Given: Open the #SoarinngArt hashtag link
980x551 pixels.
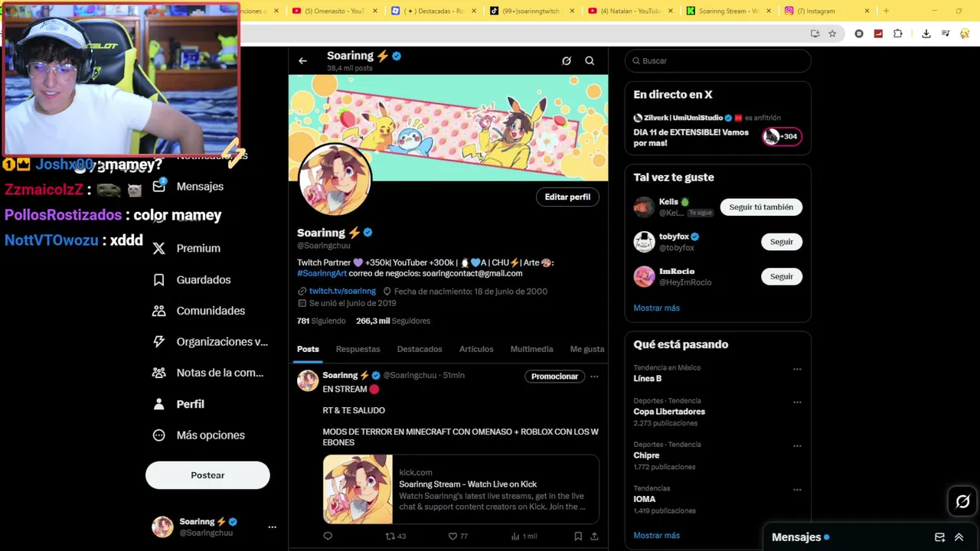Looking at the screenshot, I should tap(322, 273).
